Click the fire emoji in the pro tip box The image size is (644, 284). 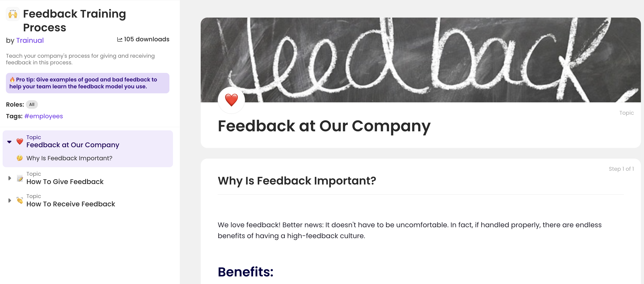coord(12,79)
